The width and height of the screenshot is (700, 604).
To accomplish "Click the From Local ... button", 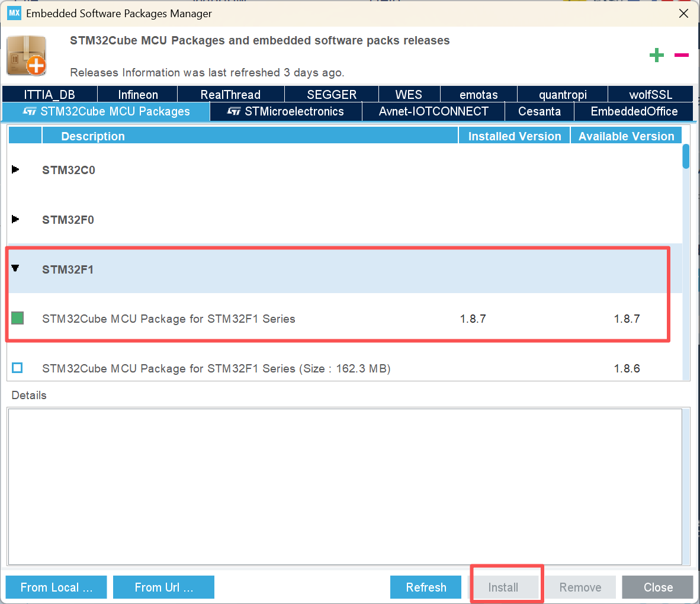I will click(x=56, y=587).
